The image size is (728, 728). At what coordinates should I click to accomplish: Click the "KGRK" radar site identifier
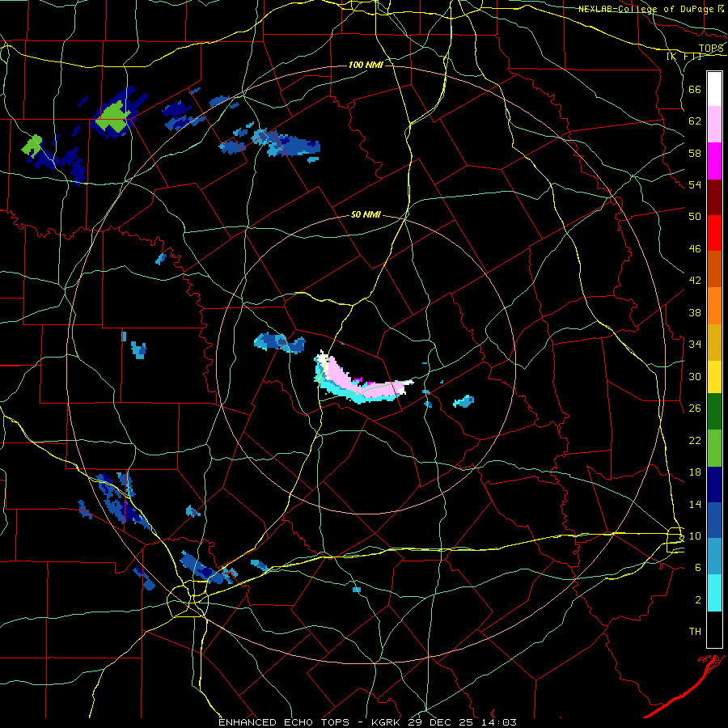(387, 722)
